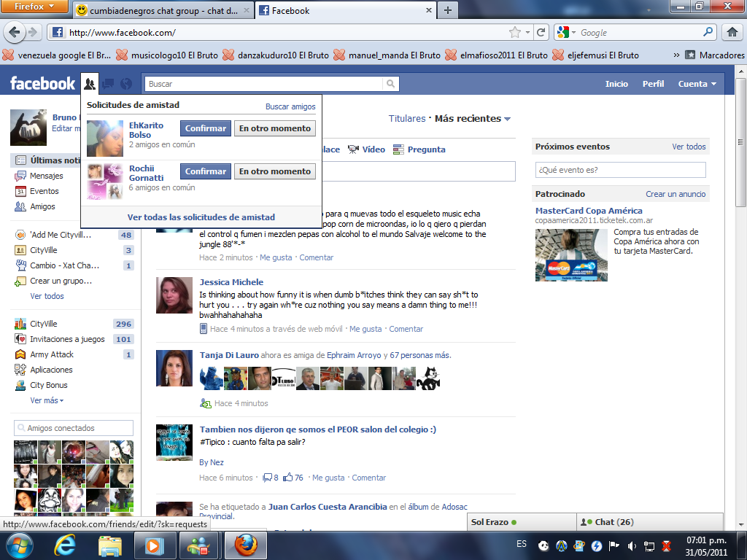Viewport: 747px width, 560px height.
Task: Open the Cuenta dropdown menu
Action: [697, 84]
